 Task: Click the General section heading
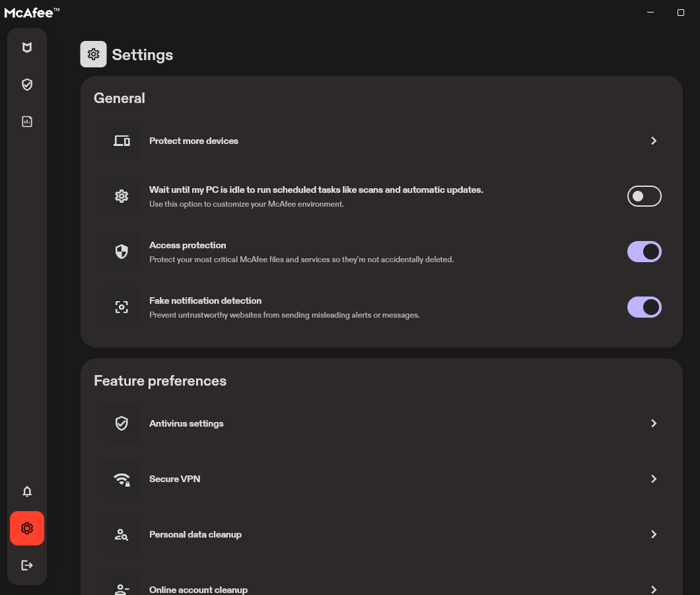point(119,98)
